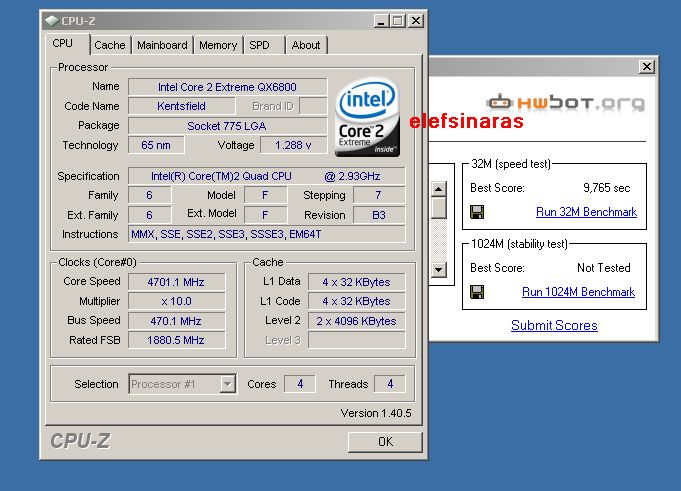
Task: Click scroll down arrow in HWBOT window
Action: [x=439, y=270]
